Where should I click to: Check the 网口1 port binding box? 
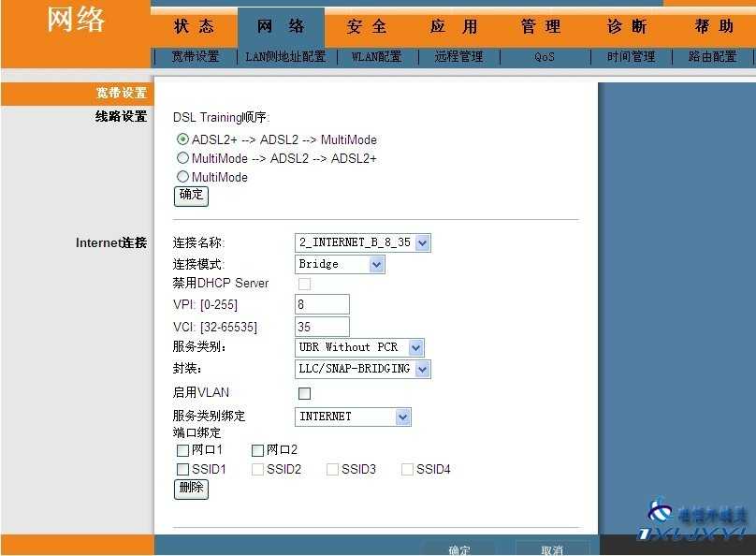[x=182, y=450]
